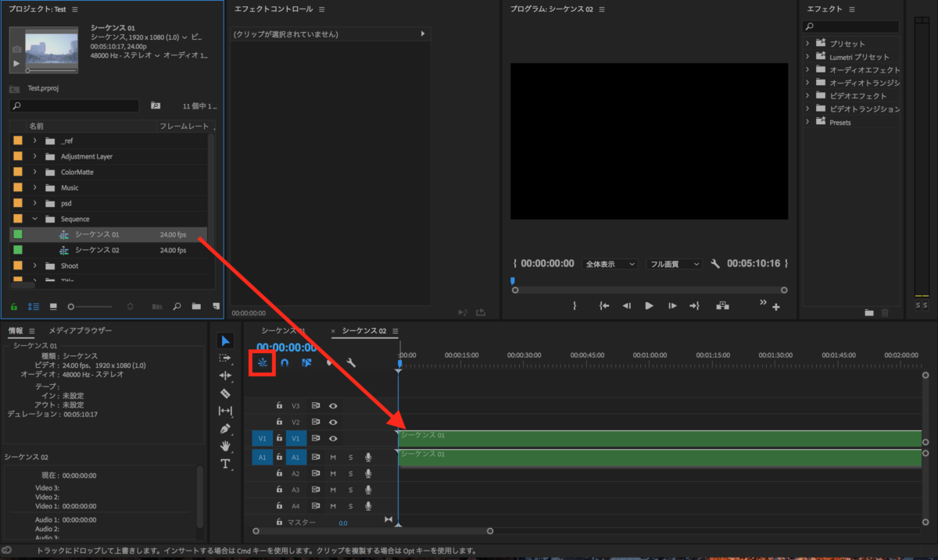Screen dimensions: 938x560
Task: Expand the Lumetri プリセット folder
Action: 807,57
